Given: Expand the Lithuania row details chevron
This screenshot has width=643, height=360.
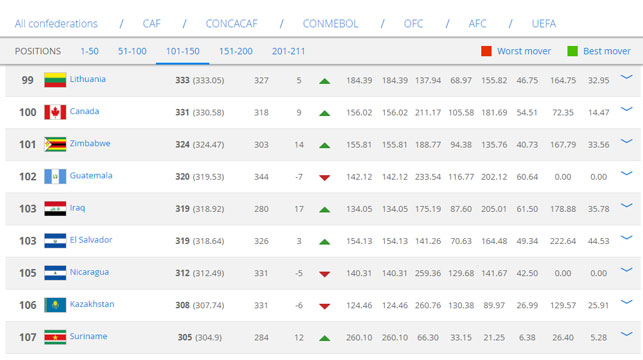Looking at the screenshot, I should [626, 77].
